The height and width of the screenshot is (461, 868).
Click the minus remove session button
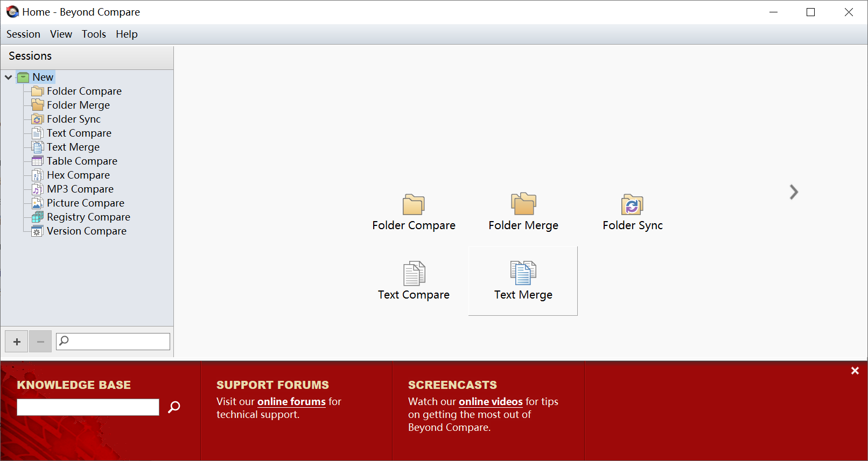pos(40,342)
